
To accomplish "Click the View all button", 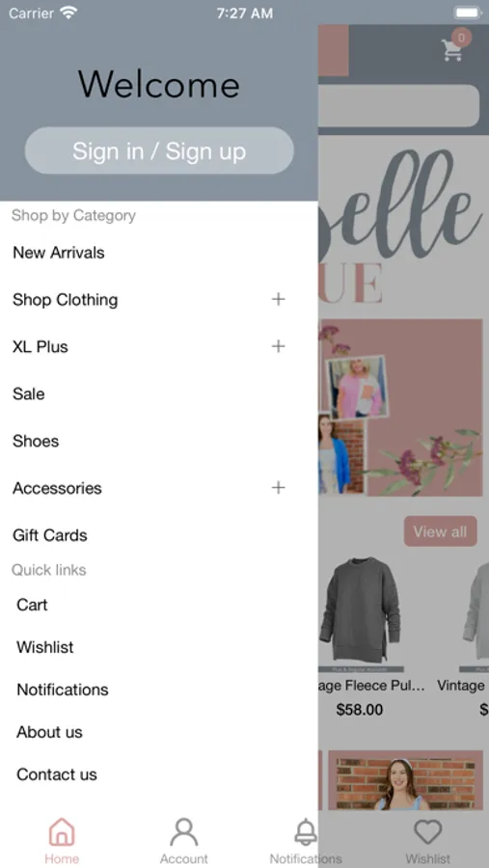I will pyautogui.click(x=440, y=531).
